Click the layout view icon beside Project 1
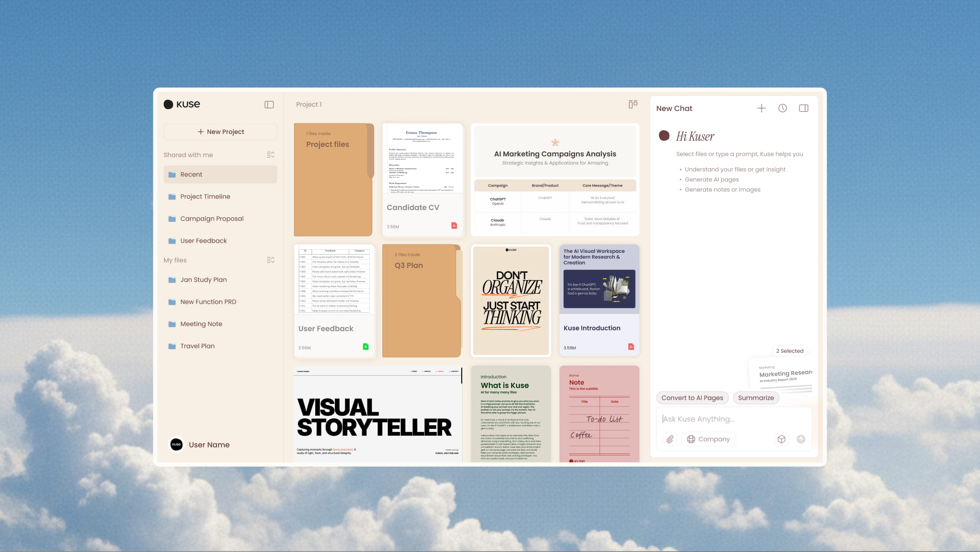The height and width of the screenshot is (552, 980). point(633,104)
